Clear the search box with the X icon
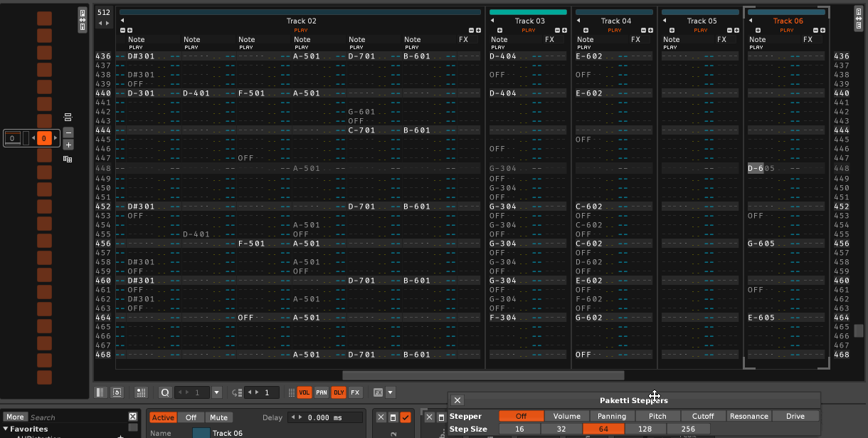 point(133,417)
